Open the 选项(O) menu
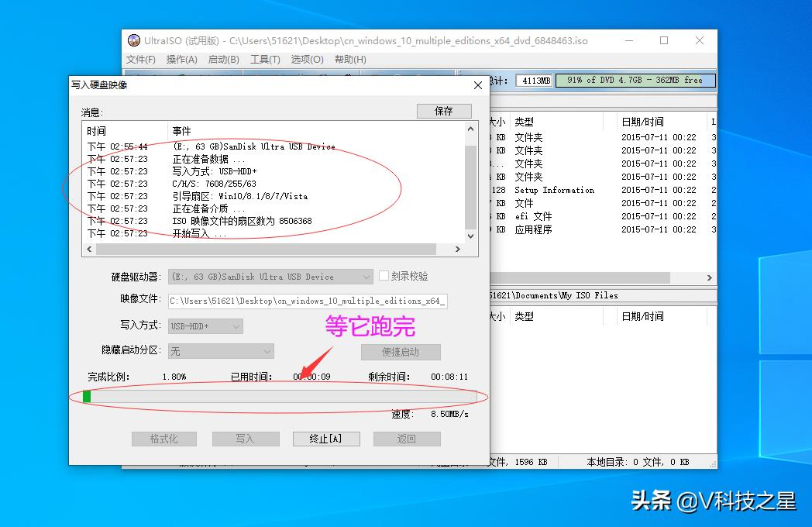Screen dimensions: 812x527 coord(306,59)
